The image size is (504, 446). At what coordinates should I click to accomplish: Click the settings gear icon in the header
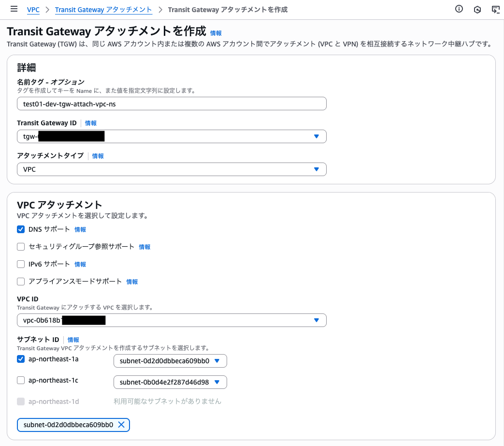(477, 9)
